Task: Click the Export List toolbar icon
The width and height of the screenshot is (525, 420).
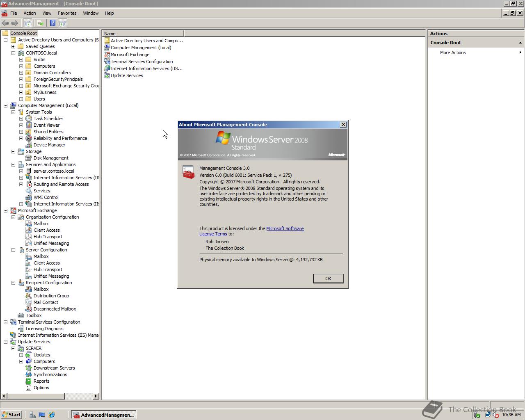Action: click(40, 23)
